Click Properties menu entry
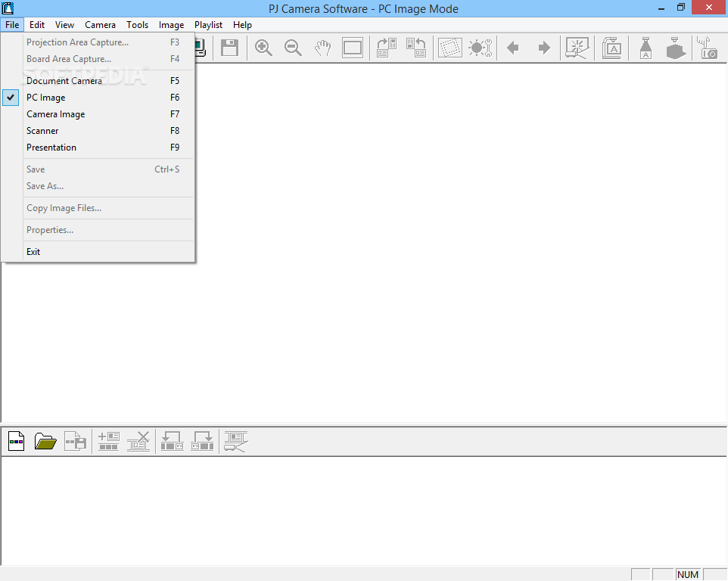This screenshot has width=728, height=581. tap(98, 230)
